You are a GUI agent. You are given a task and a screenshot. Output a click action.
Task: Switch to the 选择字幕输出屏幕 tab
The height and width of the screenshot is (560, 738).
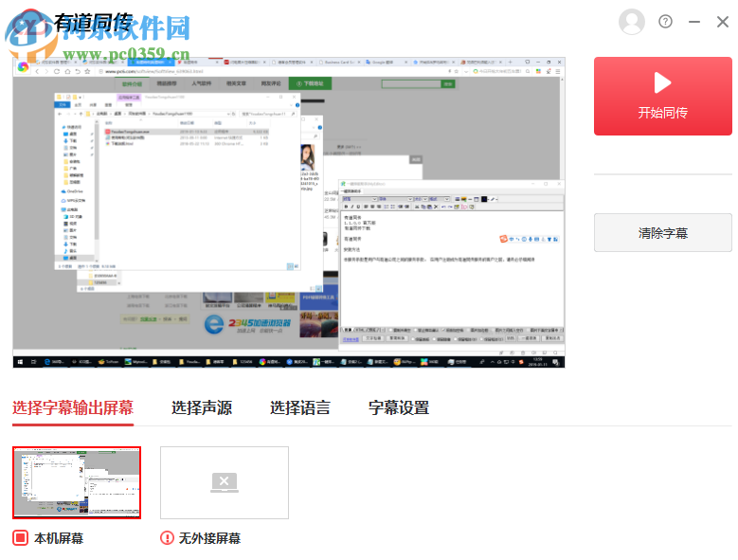click(73, 407)
